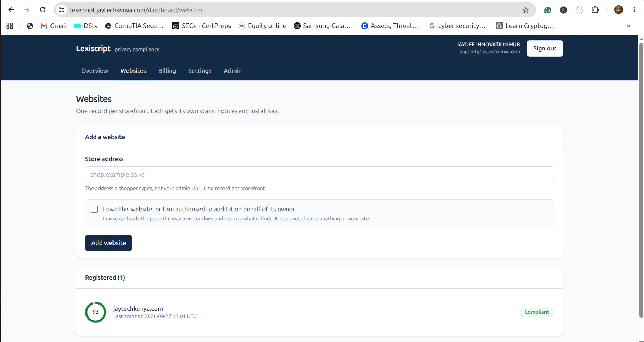Click the Sign out button
The width and height of the screenshot is (644, 342).
point(545,48)
